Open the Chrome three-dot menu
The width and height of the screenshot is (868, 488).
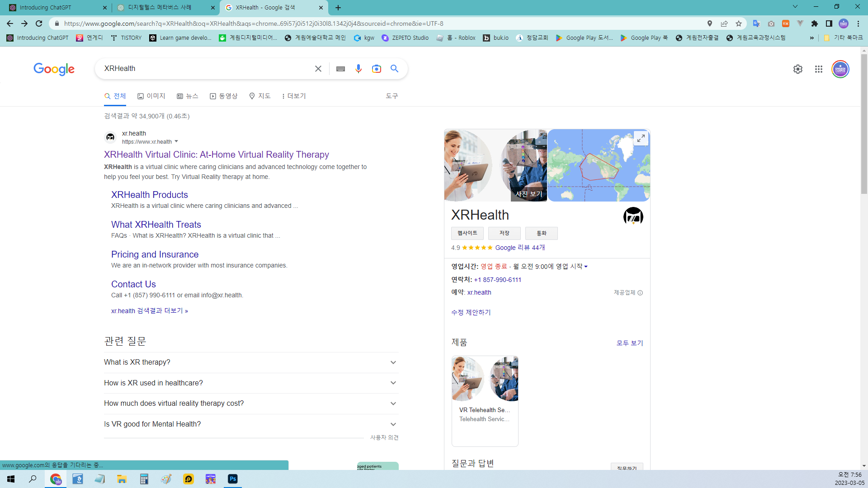[x=858, y=23]
